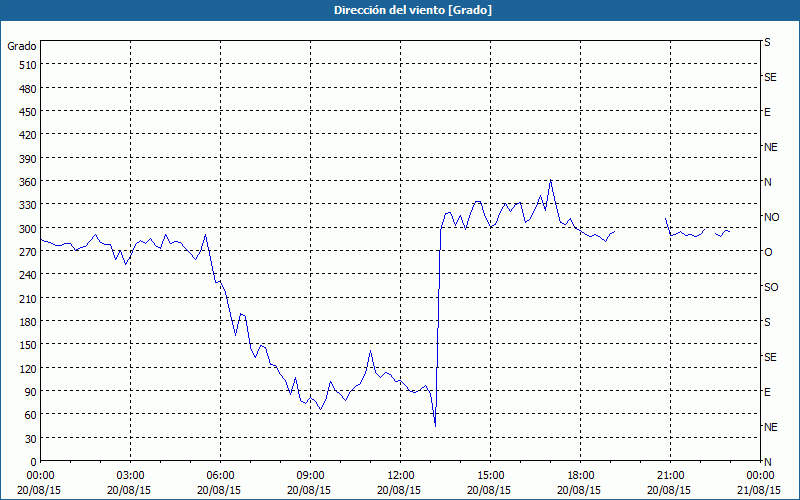Pick the 120 y-axis label
Screen dimensions: 800x500
coord(28,369)
